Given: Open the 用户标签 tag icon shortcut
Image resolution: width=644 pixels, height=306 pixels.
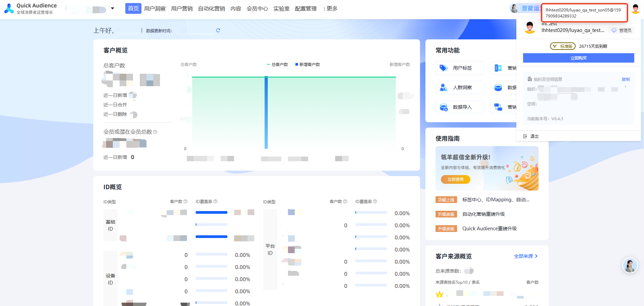Looking at the screenshot, I should click(444, 68).
